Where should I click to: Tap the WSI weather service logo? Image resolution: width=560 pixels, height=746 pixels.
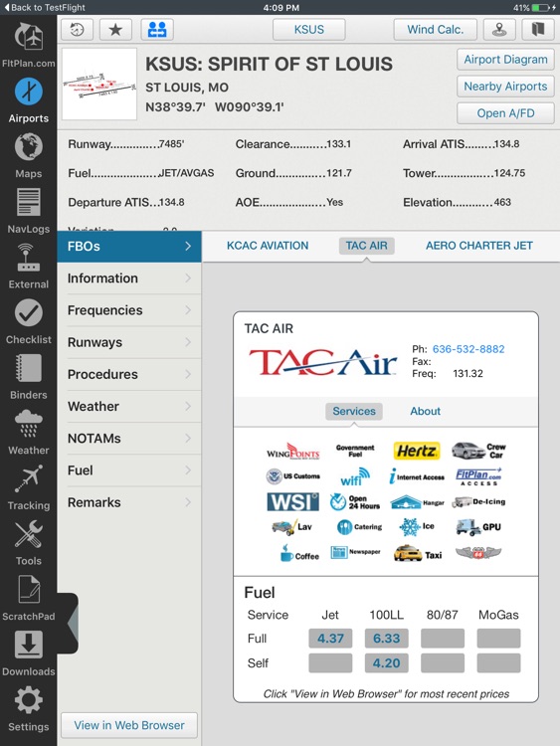click(x=292, y=502)
